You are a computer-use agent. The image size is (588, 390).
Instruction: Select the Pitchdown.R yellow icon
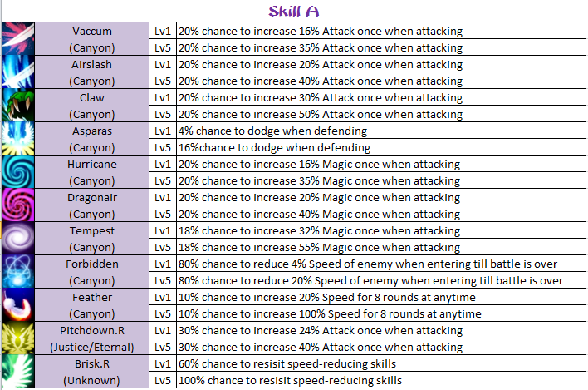17,338
